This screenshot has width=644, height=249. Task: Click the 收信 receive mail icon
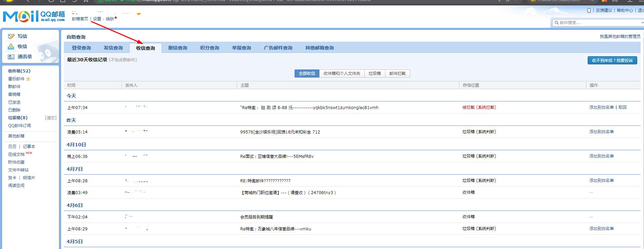tap(11, 46)
